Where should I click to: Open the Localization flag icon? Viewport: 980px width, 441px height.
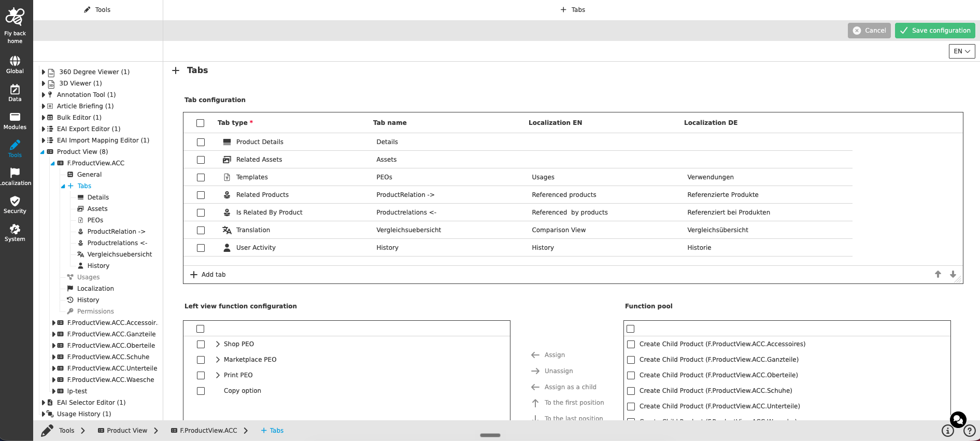(15, 173)
